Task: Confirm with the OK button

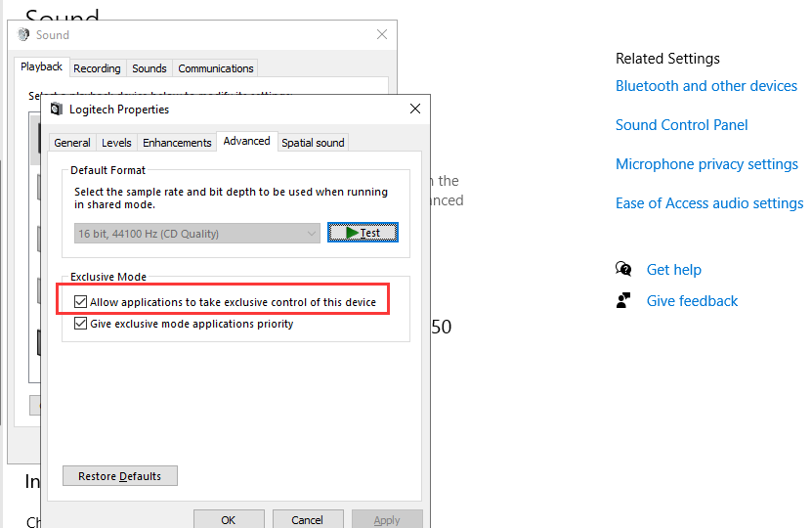Action: (229, 519)
